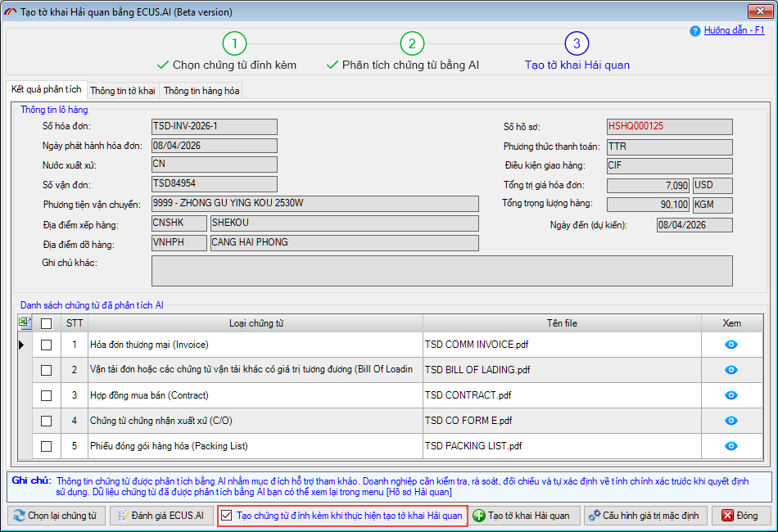This screenshot has height=532, width=778.
Task: View the TSD COMM INVOICE.pdf eye icon
Action: [731, 345]
